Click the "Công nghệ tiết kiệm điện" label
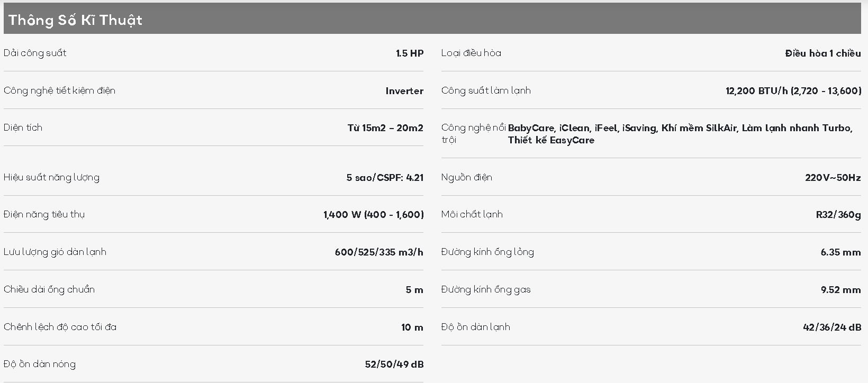Viewport: 868px width, 383px height. (x=59, y=90)
